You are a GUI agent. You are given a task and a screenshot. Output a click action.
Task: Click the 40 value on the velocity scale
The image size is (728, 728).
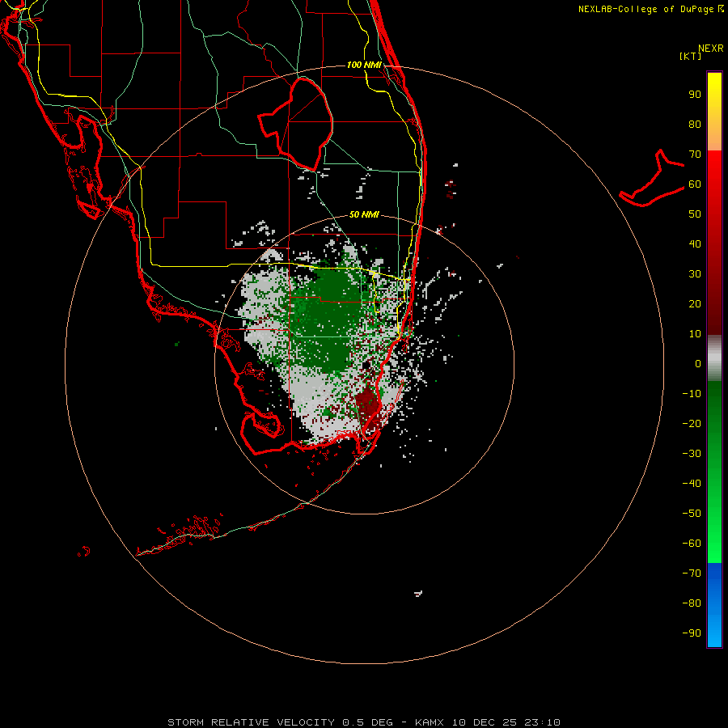pos(695,243)
